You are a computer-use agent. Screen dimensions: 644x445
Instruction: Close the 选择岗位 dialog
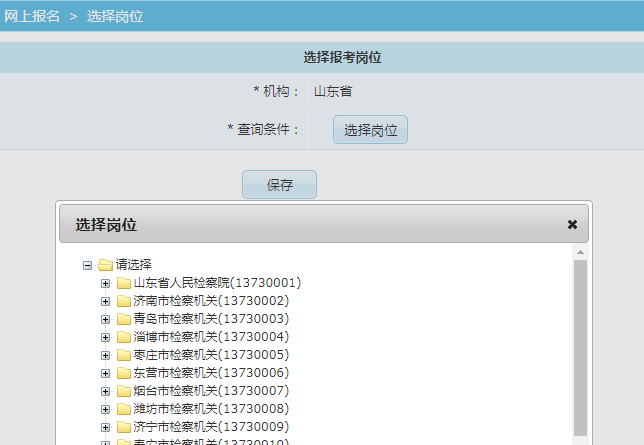tap(572, 224)
